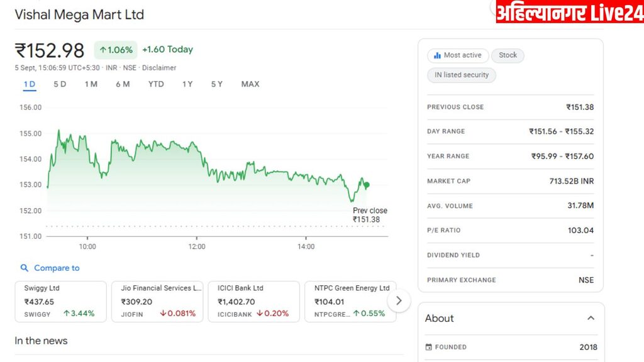Open the ICICI Bank Ltd card
Image resolution: width=644 pixels, height=362 pixels.
pos(254,301)
